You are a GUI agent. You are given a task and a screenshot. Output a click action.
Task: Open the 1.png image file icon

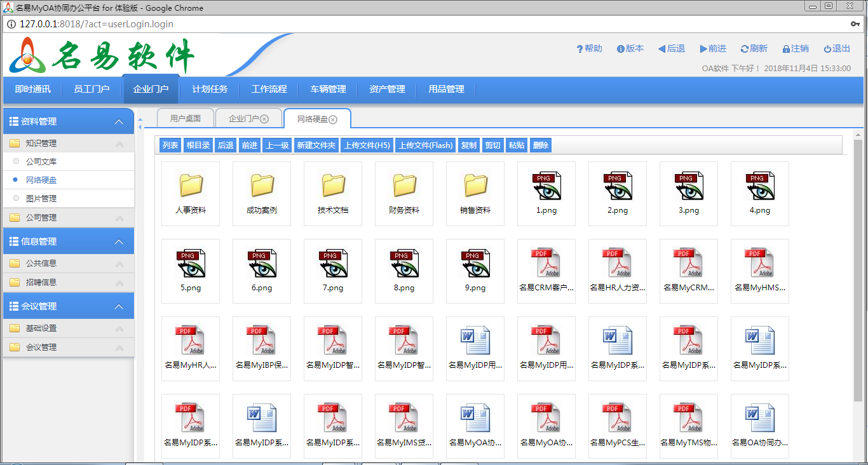546,186
